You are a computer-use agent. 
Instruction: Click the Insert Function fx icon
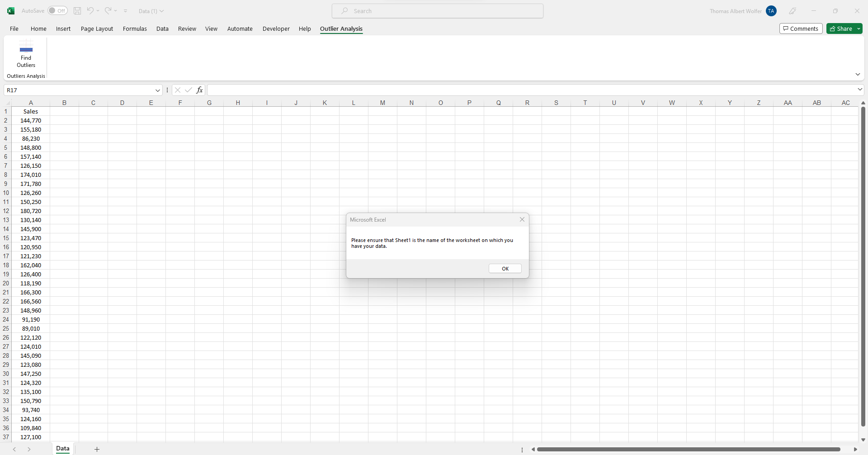coord(199,90)
